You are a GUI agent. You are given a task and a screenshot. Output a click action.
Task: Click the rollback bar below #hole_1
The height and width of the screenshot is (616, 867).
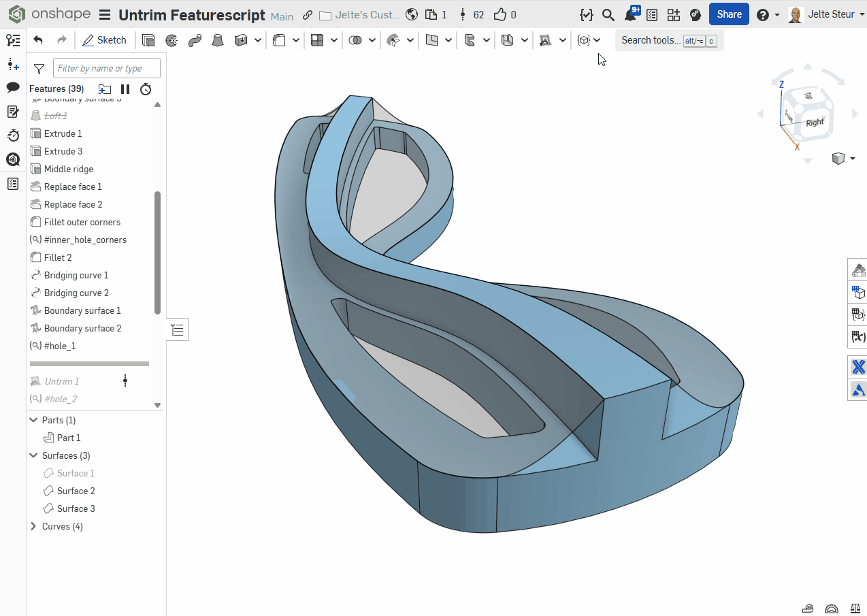89,363
